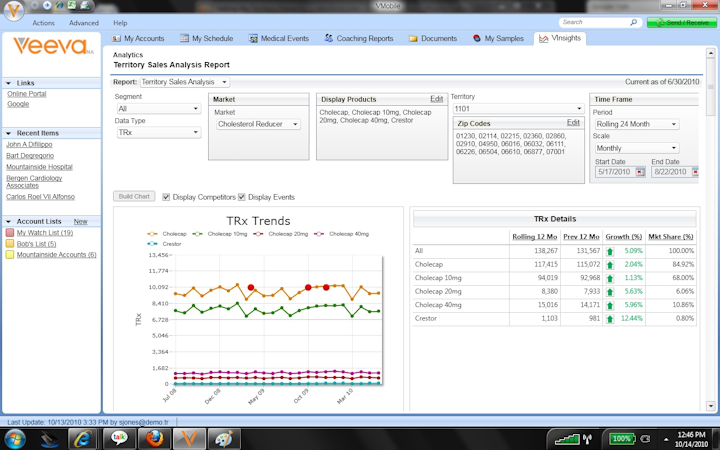This screenshot has width=720, height=450.
Task: Open the Period dropdown Rolling 24 Month
Action: [637, 124]
